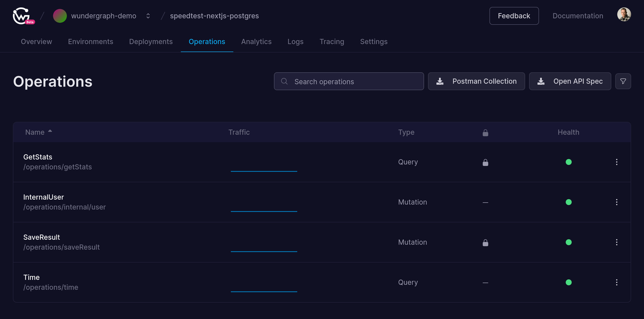Click the Open API Spec button
The image size is (644, 319).
[x=570, y=81]
